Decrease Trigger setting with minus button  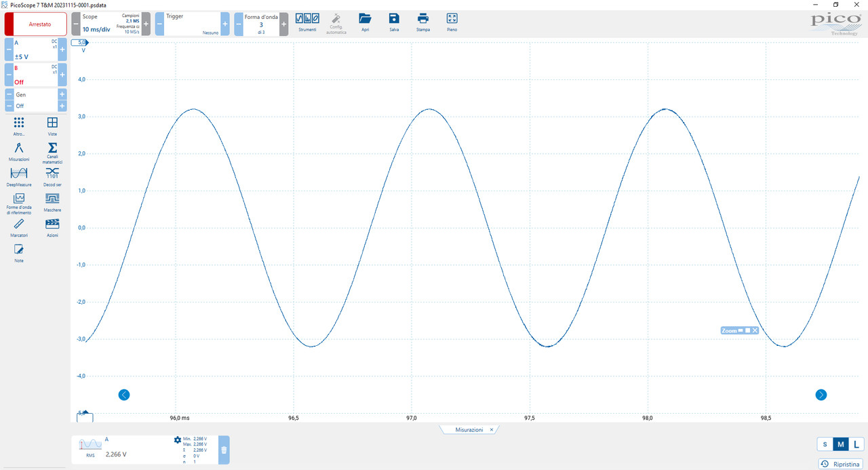tap(159, 24)
